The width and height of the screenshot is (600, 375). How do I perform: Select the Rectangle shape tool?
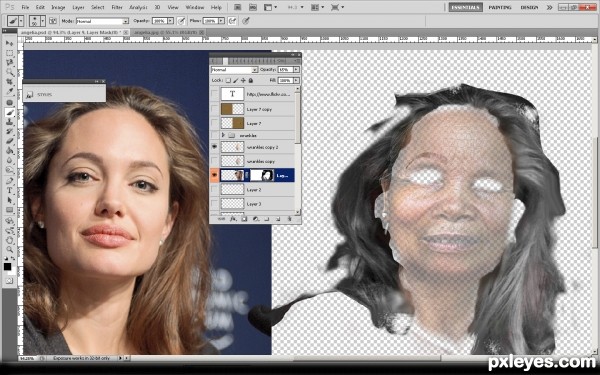coord(9,210)
